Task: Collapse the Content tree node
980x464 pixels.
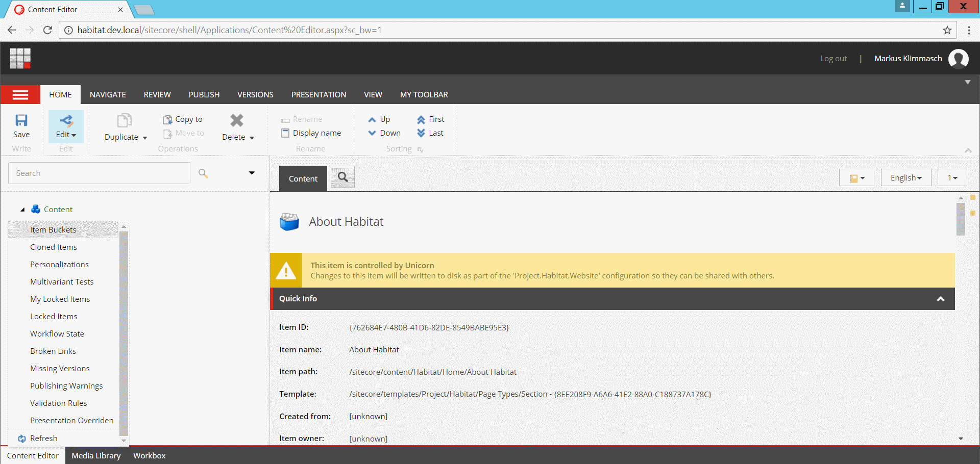Action: click(22, 210)
